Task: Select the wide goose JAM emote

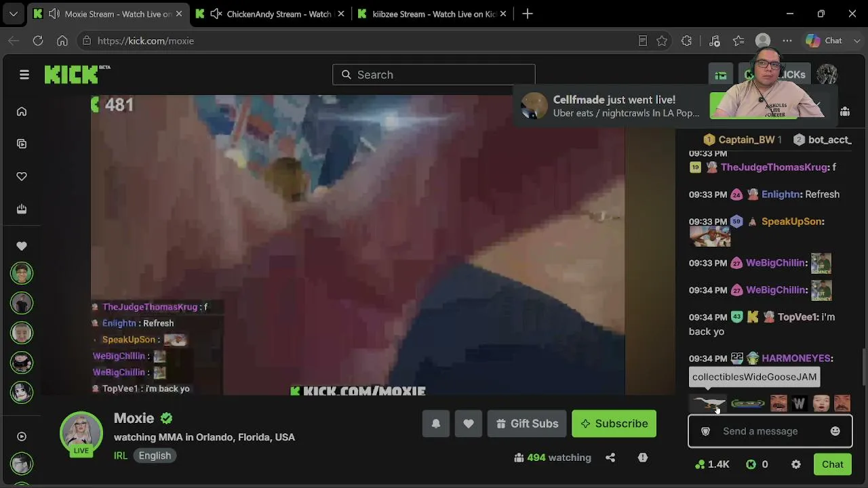Action: click(707, 405)
